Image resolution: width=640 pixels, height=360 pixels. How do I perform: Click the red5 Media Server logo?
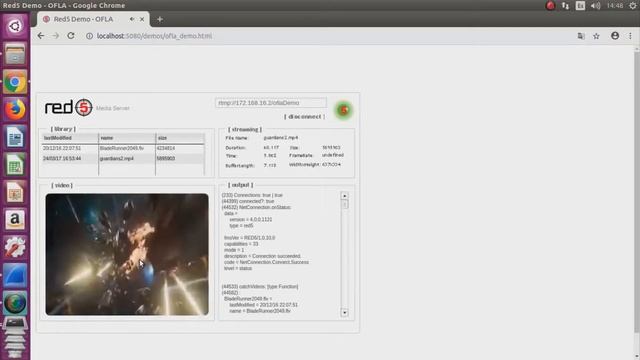69,107
